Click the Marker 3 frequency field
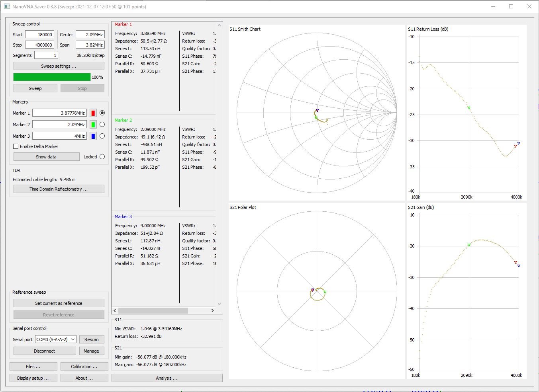Viewport: 539px width, 392px height. (60, 136)
